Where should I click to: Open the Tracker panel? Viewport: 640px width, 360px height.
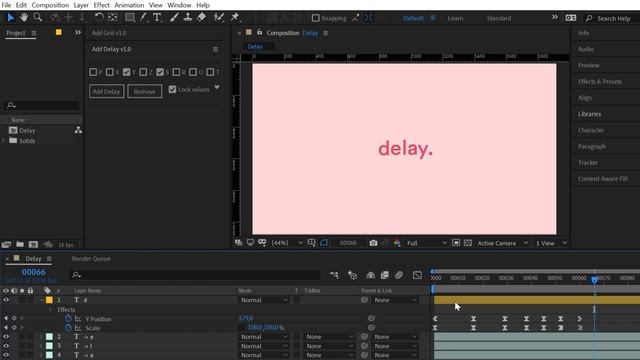588,162
